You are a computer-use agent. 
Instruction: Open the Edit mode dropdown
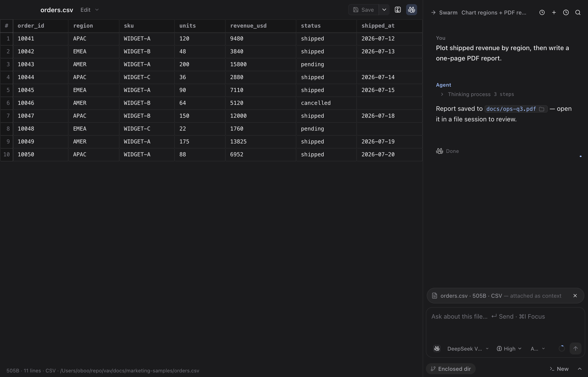click(90, 10)
